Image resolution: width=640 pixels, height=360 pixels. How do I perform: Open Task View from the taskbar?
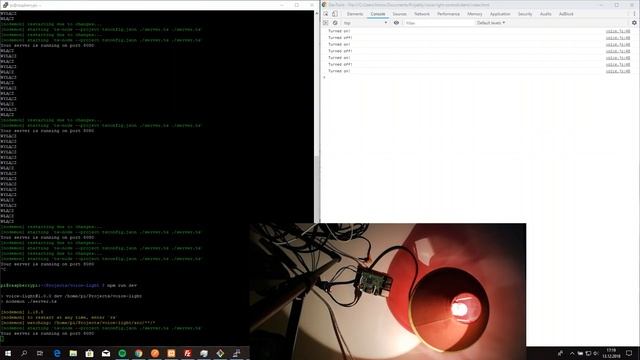40,353
